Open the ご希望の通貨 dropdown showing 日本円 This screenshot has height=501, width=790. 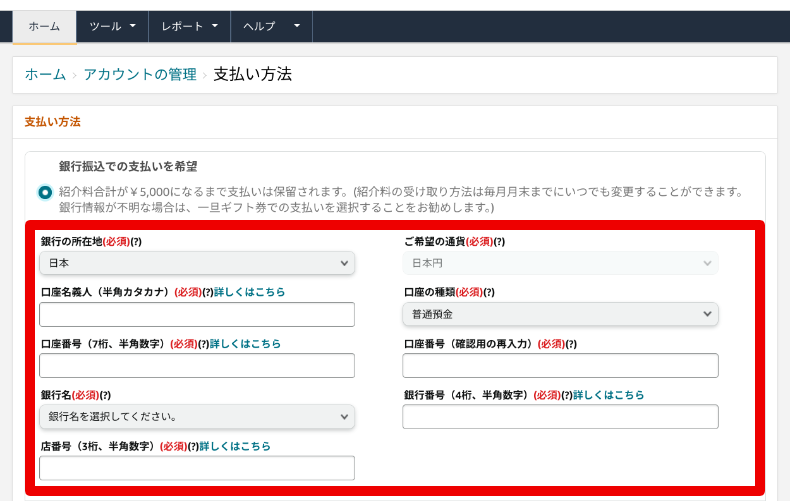coord(560,263)
